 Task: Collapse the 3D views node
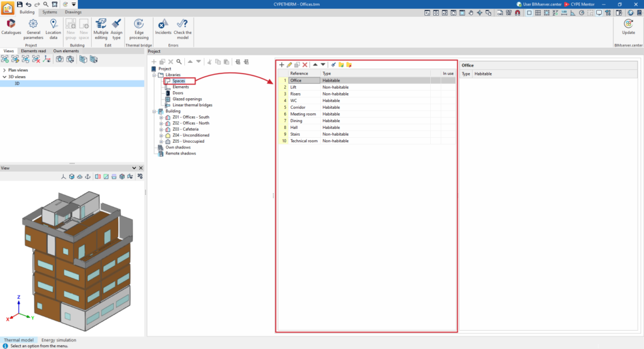click(x=4, y=77)
